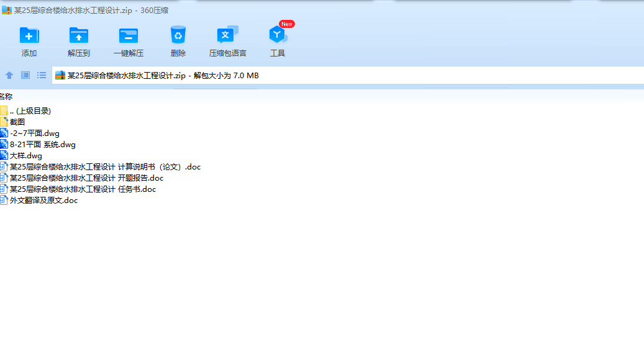Click the doc icon of the 开题报告.doc file

coord(4,178)
